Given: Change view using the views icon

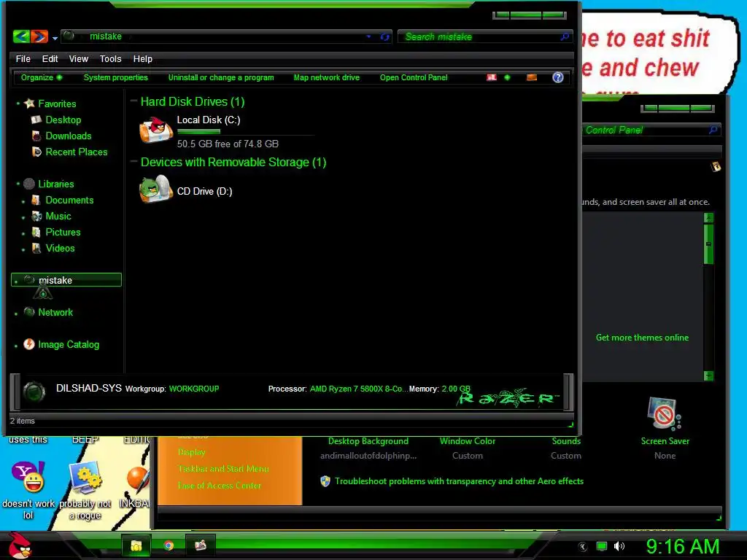Looking at the screenshot, I should (x=492, y=77).
